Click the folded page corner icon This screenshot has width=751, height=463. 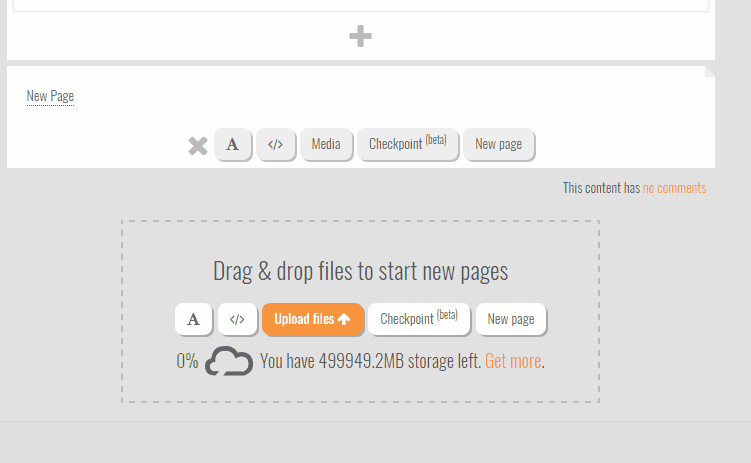(x=709, y=71)
